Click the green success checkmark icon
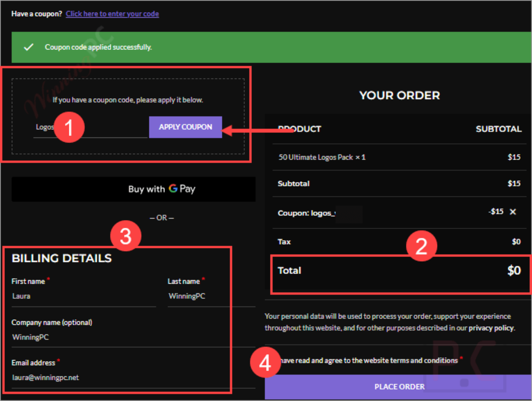 click(x=28, y=47)
